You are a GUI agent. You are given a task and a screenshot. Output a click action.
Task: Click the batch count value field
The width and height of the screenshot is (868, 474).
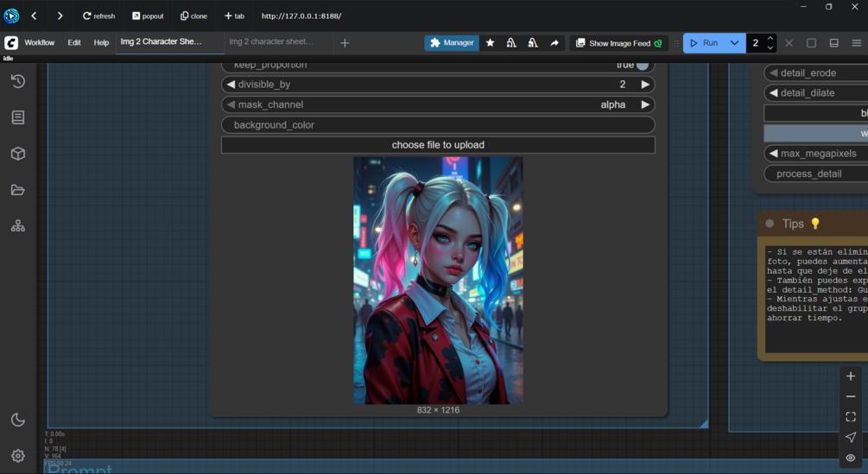756,42
